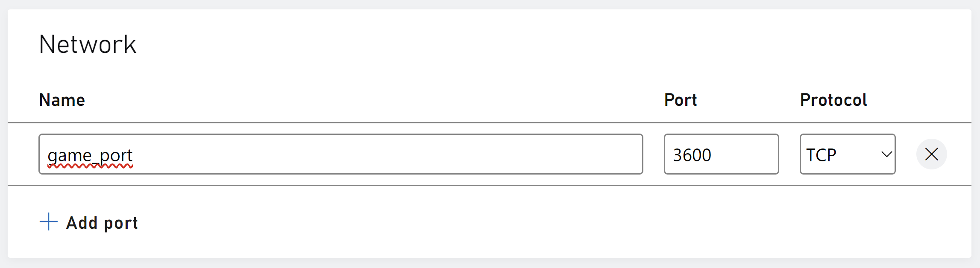This screenshot has height=268, width=980.
Task: Click the circular delete button for the port row
Action: click(x=931, y=154)
